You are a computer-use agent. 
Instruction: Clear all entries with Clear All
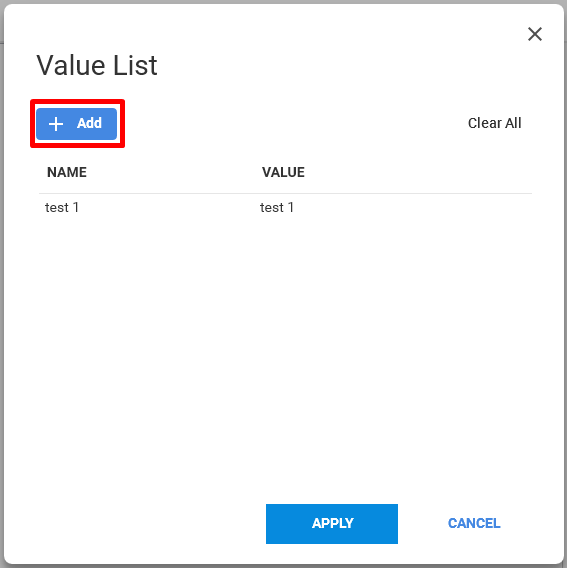click(x=494, y=123)
